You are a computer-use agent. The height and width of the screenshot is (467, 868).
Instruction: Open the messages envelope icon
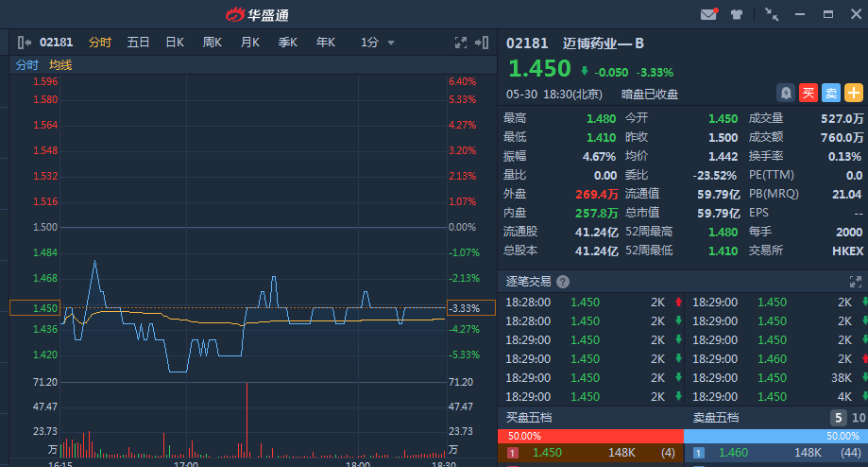708,14
